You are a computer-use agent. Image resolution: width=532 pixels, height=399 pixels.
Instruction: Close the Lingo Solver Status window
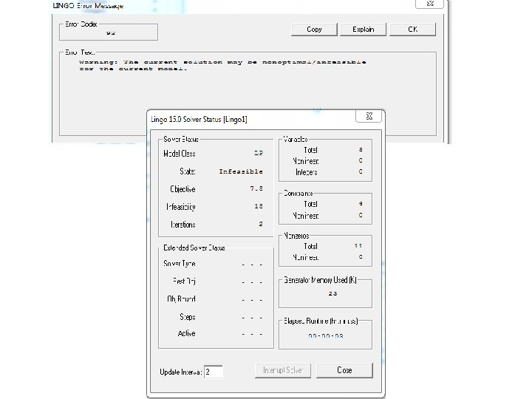pos(369,116)
